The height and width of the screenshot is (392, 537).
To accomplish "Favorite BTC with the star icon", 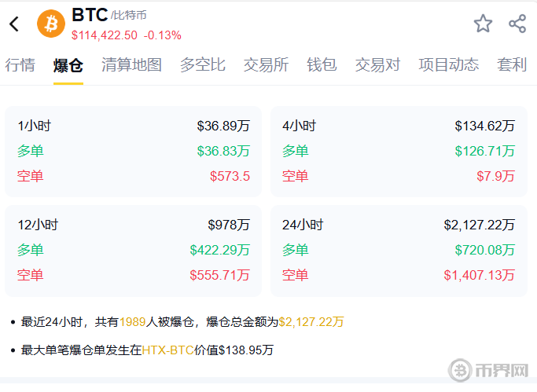I will coord(483,24).
